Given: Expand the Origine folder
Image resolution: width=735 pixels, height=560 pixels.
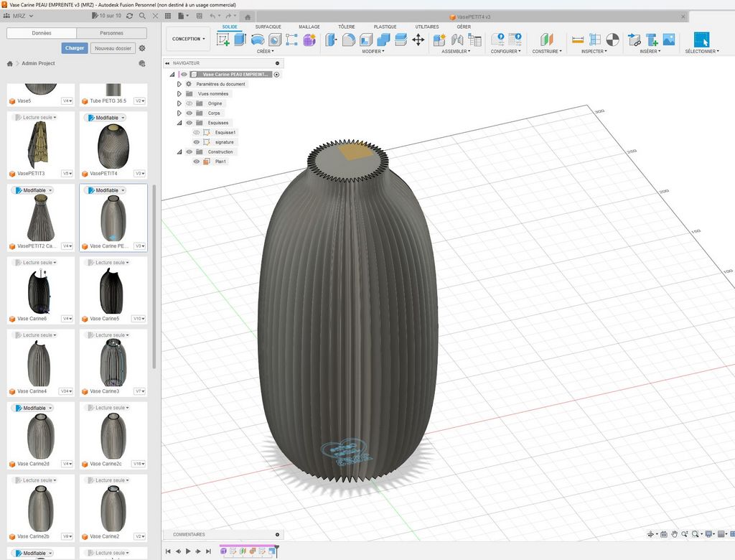Looking at the screenshot, I should point(179,103).
